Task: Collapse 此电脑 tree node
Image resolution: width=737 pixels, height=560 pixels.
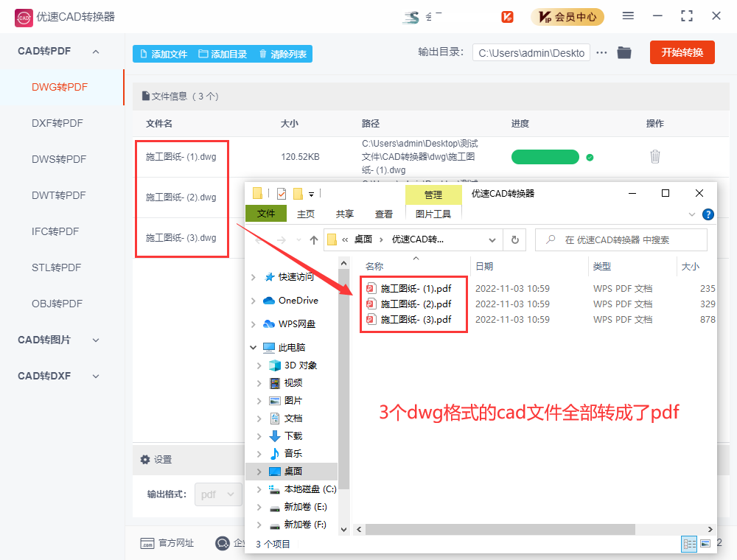Action: pyautogui.click(x=254, y=348)
